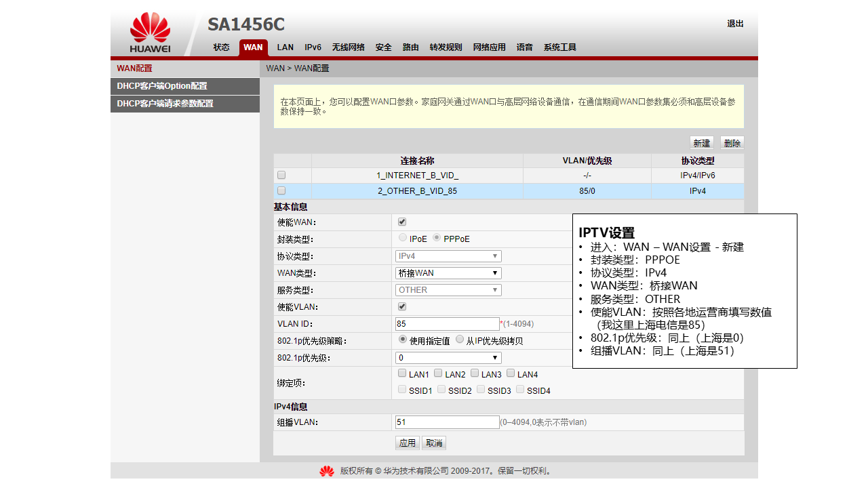Toggle the 使能VLAN checkbox

pos(402,306)
